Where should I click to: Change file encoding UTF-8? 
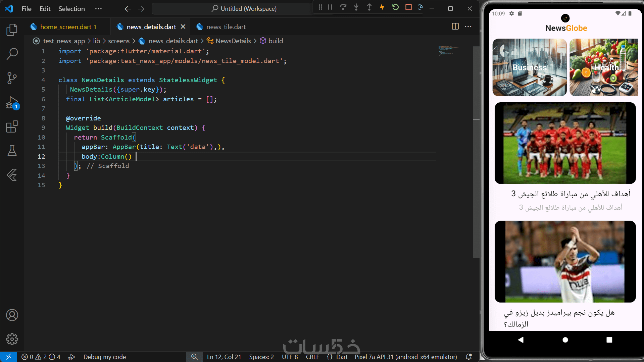pyautogui.click(x=290, y=357)
